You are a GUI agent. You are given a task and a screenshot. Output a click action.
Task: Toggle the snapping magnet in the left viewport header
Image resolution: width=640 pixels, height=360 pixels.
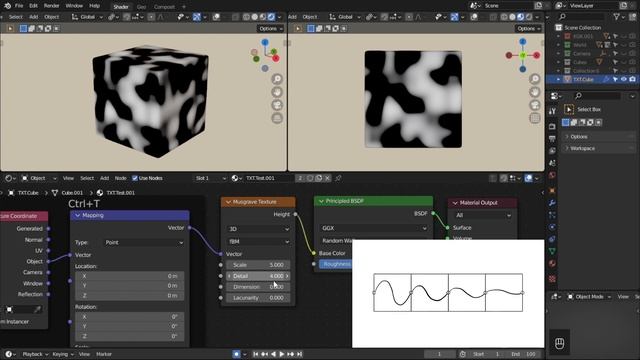(x=127, y=17)
